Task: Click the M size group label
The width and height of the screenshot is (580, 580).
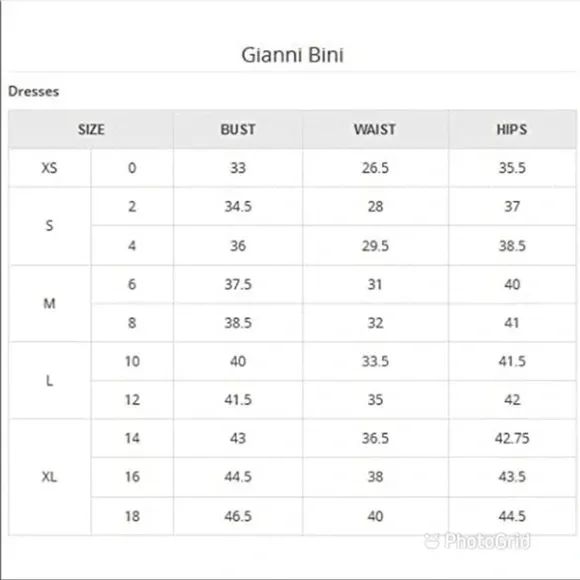Action: tap(50, 304)
